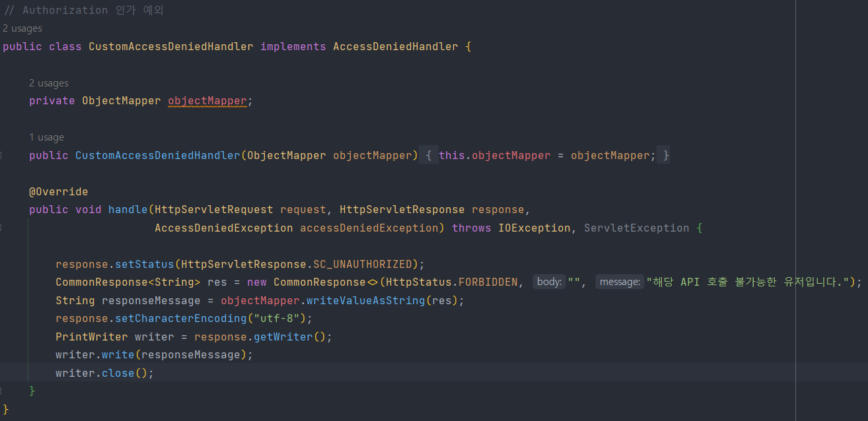The height and width of the screenshot is (421, 868).
Task: Click the "new" keyword
Action: click(x=256, y=282)
